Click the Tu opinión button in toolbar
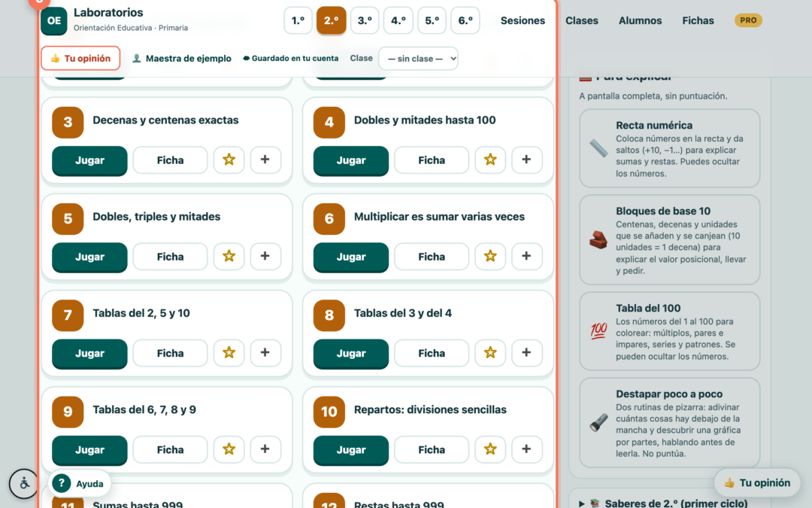 80,58
